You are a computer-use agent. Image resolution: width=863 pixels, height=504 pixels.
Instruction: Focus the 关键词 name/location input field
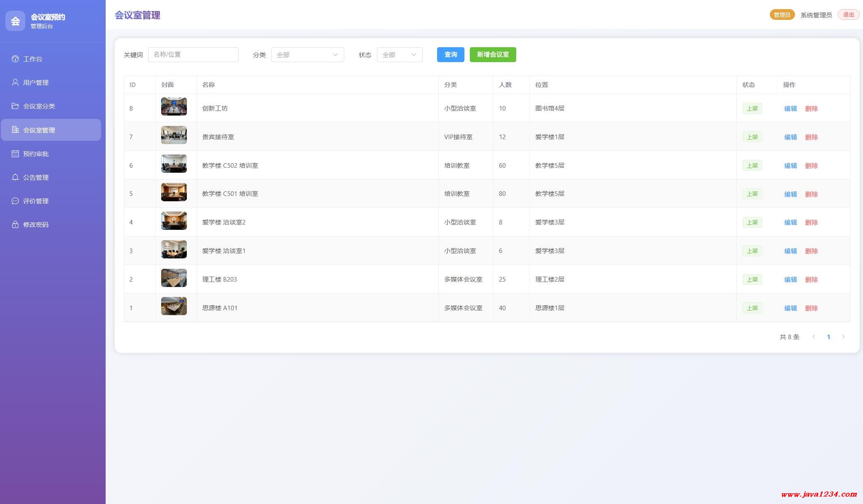pos(193,55)
